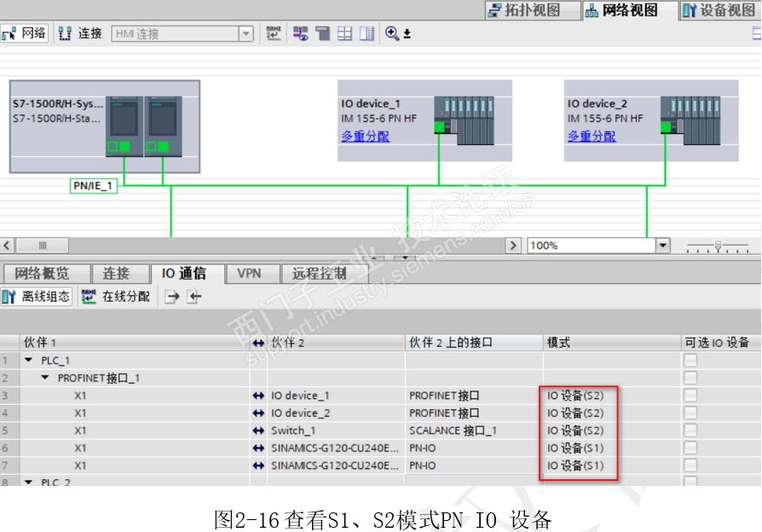The width and height of the screenshot is (762, 532).
Task: Click the link arrow icon beside Switch_1
Action: (258, 431)
